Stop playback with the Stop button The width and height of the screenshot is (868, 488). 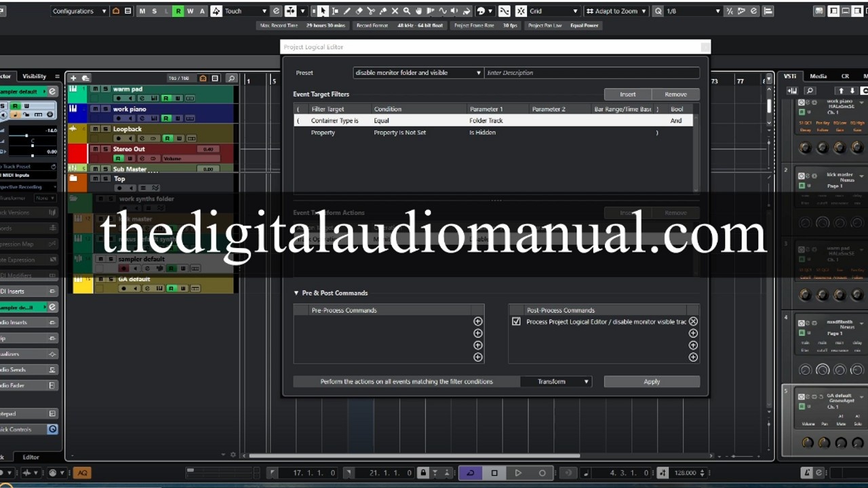coord(494,473)
